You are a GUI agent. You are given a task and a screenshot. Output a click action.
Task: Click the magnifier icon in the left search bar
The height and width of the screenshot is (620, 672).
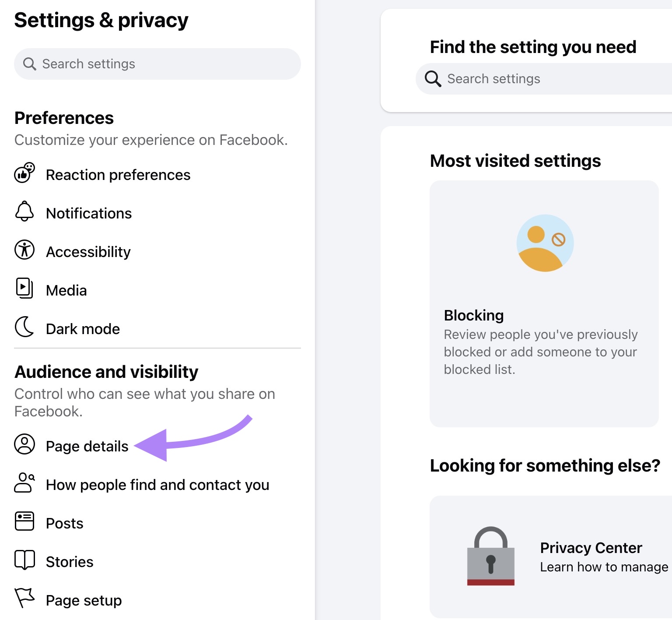click(30, 64)
